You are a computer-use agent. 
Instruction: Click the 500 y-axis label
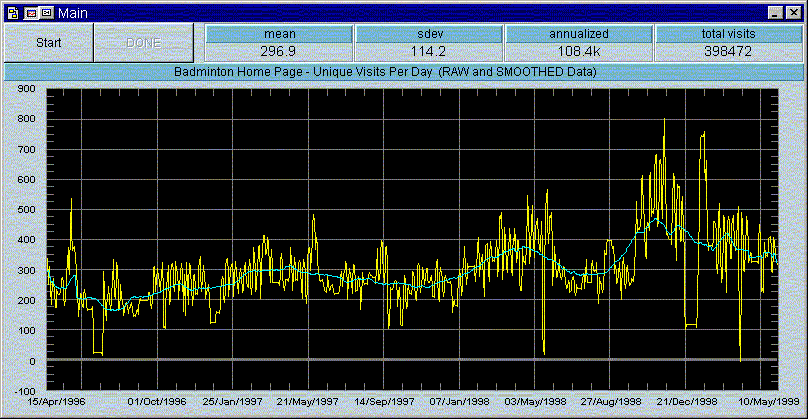point(26,210)
